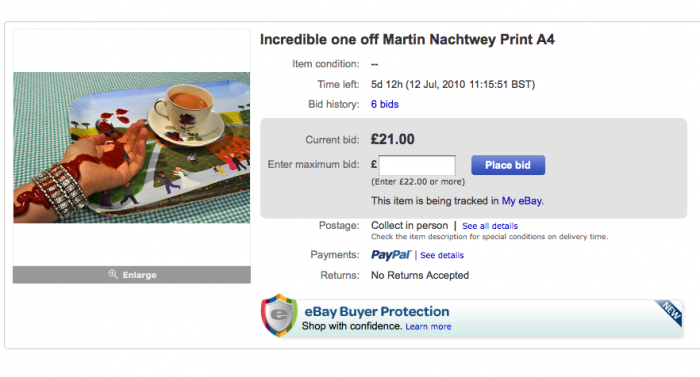This screenshot has width=700, height=377.
Task: Click the NEW corner ribbon badge
Action: pyautogui.click(x=670, y=312)
